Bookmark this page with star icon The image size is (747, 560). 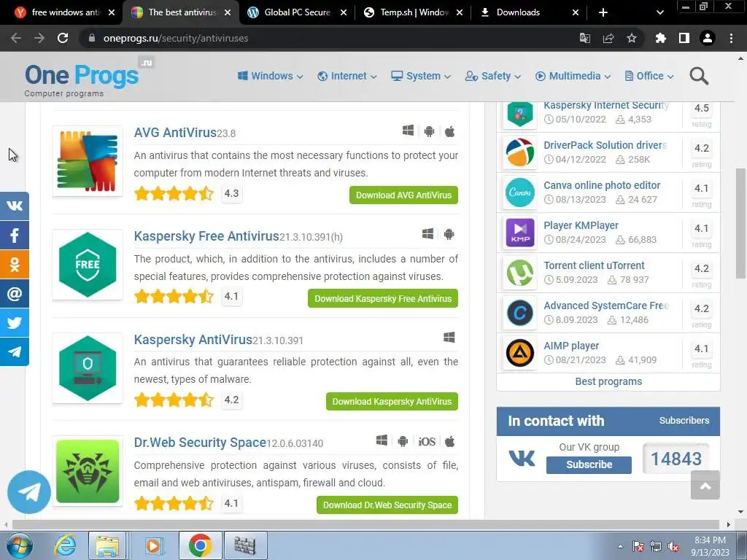click(x=632, y=38)
